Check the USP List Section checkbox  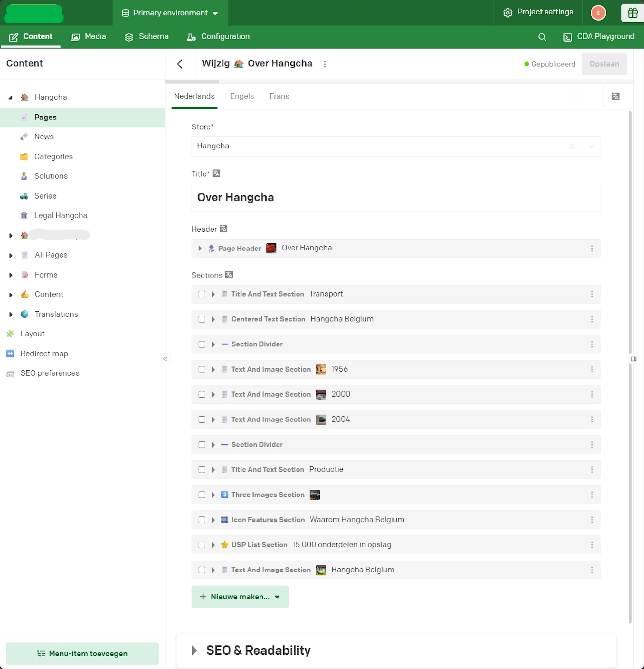coord(202,545)
